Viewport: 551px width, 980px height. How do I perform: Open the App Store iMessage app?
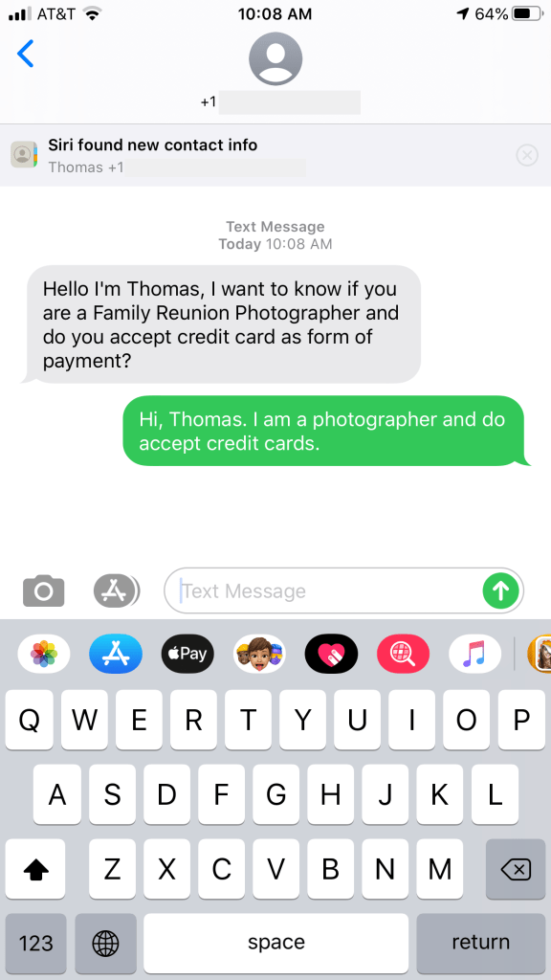point(116,654)
